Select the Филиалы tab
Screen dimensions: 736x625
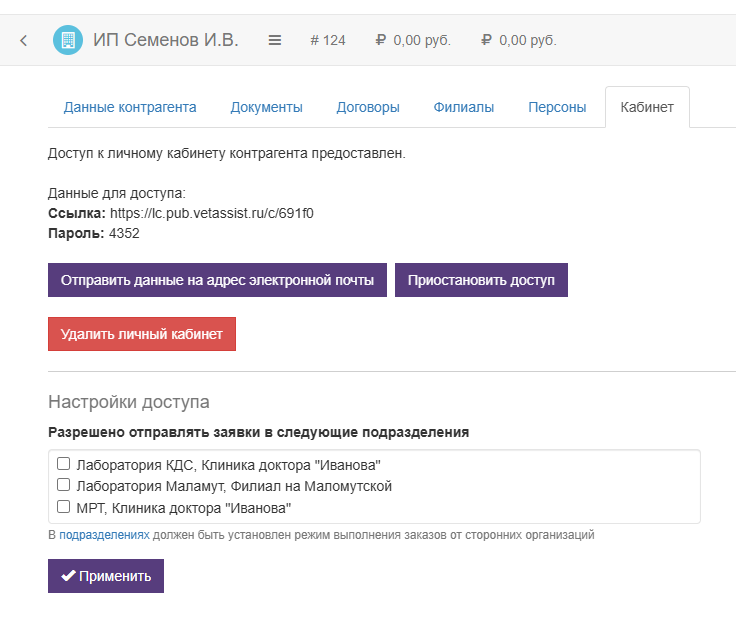pyautogui.click(x=463, y=108)
